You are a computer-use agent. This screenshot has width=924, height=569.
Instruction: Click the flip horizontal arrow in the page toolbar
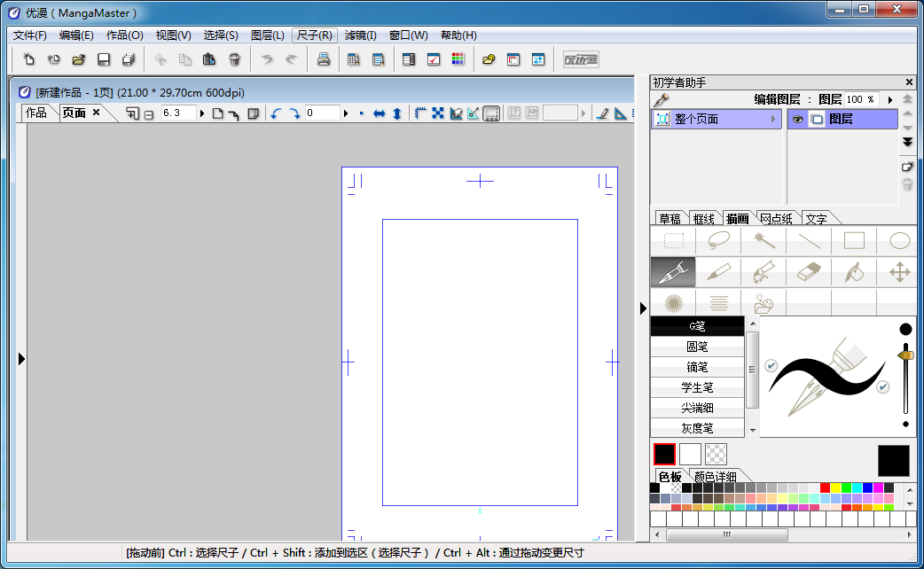pyautogui.click(x=379, y=113)
